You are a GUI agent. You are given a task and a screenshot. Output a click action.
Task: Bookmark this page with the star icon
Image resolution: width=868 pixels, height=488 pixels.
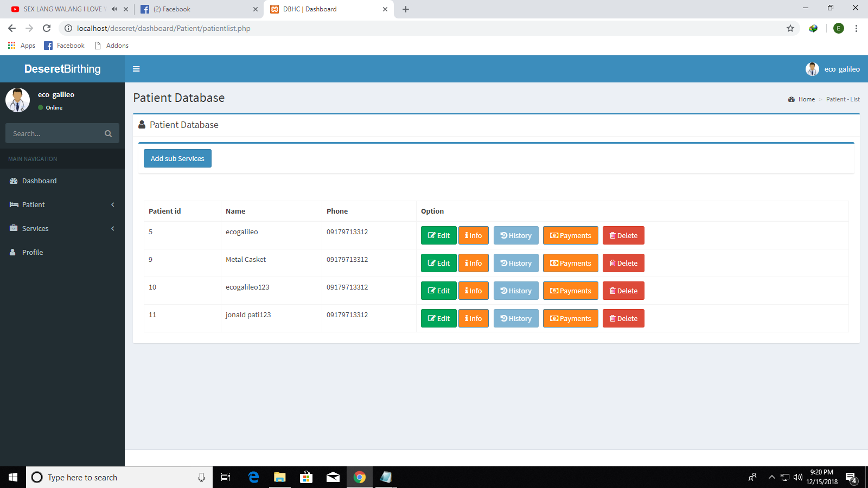[790, 28]
